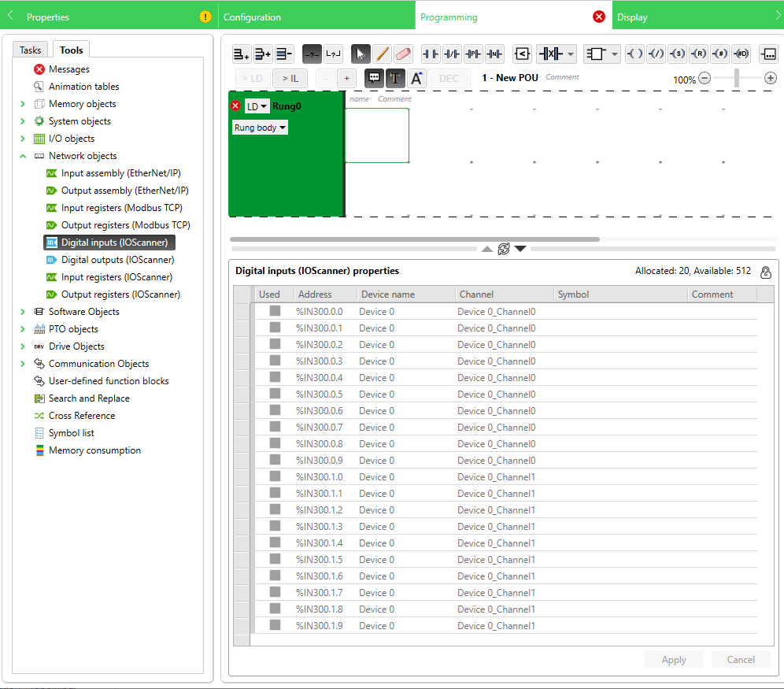The image size is (784, 689).
Task: Toggle Used checkbox for %IN300.1.7
Action: coord(275,591)
